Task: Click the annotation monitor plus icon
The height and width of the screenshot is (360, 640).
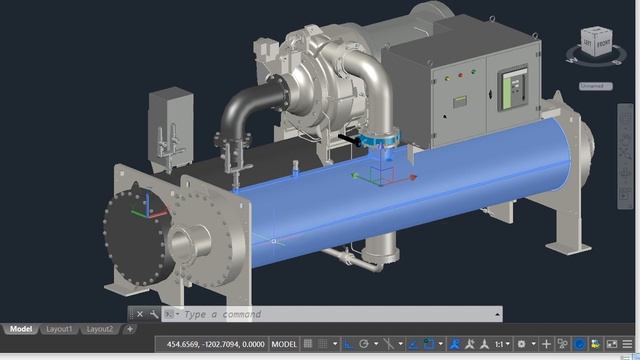Action: tap(546, 344)
